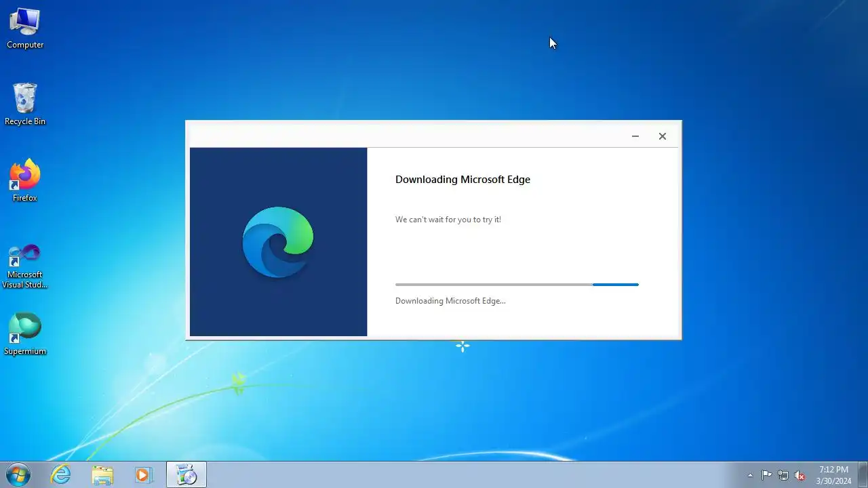Select the Microsoft Visual Studio shortcut

(x=25, y=266)
